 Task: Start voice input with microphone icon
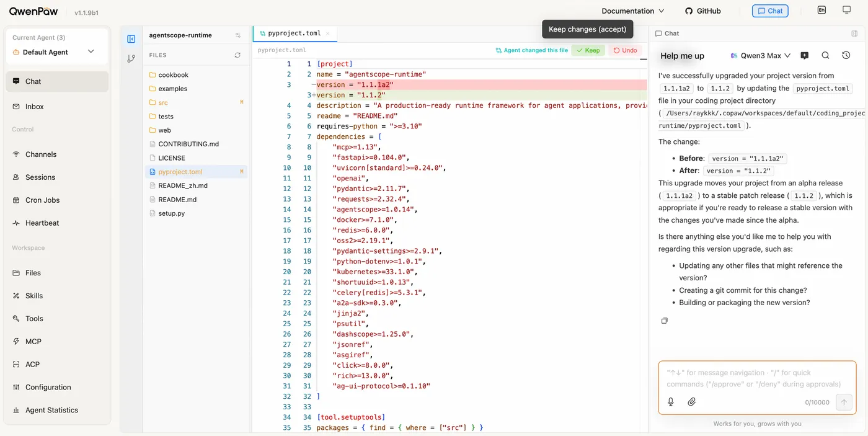(x=671, y=402)
